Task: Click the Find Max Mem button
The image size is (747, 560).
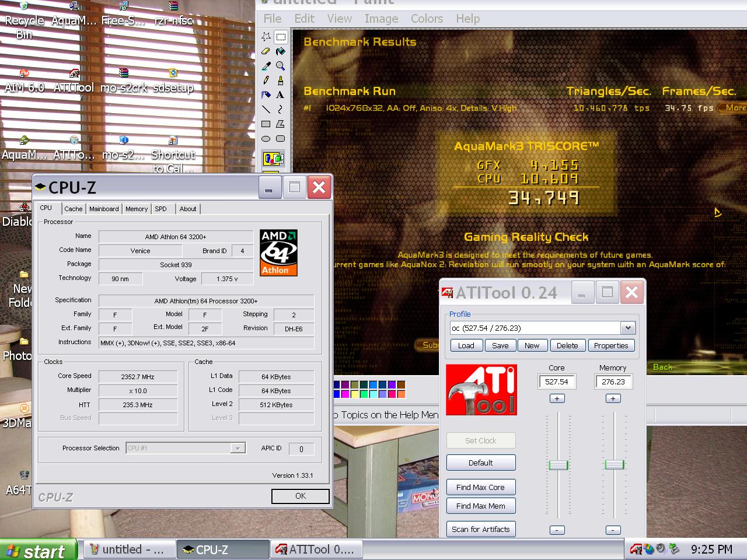Action: pos(481,506)
